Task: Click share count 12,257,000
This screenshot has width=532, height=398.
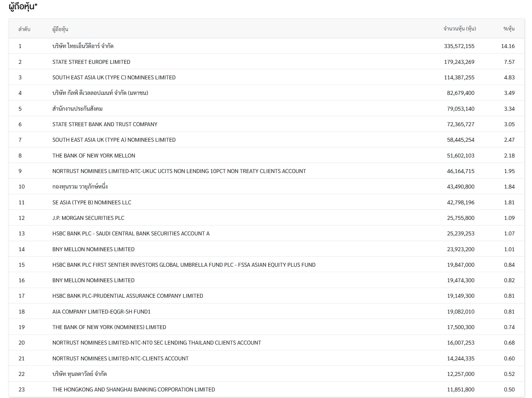Action: pyautogui.click(x=461, y=374)
